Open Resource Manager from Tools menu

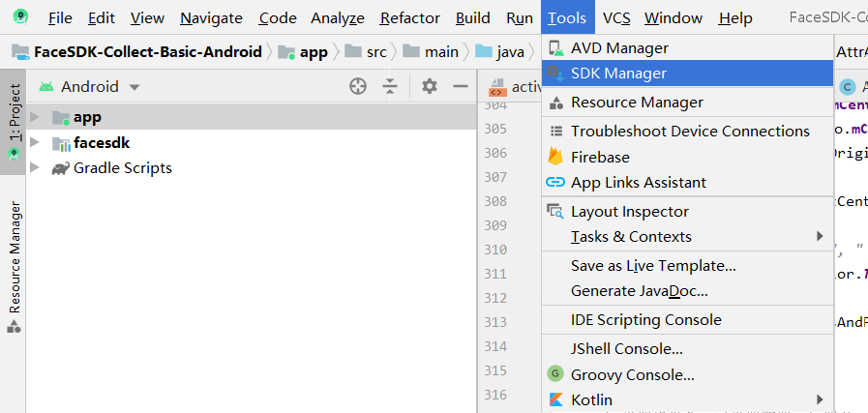(x=687, y=103)
